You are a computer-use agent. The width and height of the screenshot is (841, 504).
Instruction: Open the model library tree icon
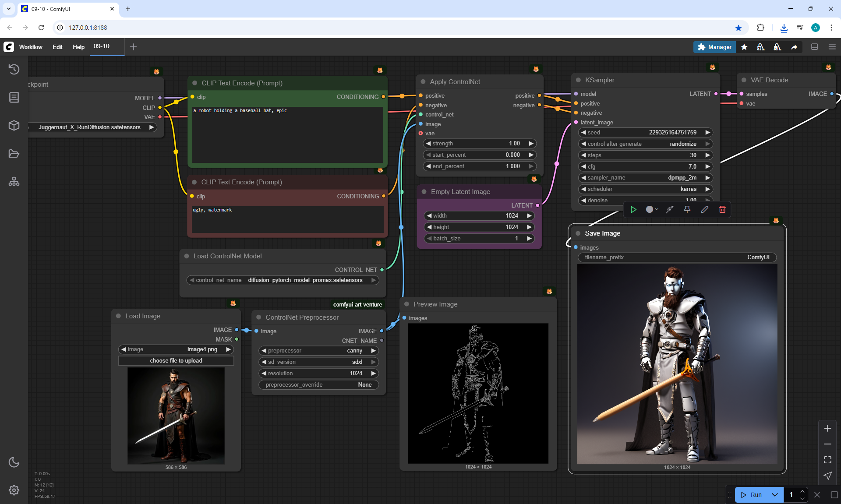(14, 181)
